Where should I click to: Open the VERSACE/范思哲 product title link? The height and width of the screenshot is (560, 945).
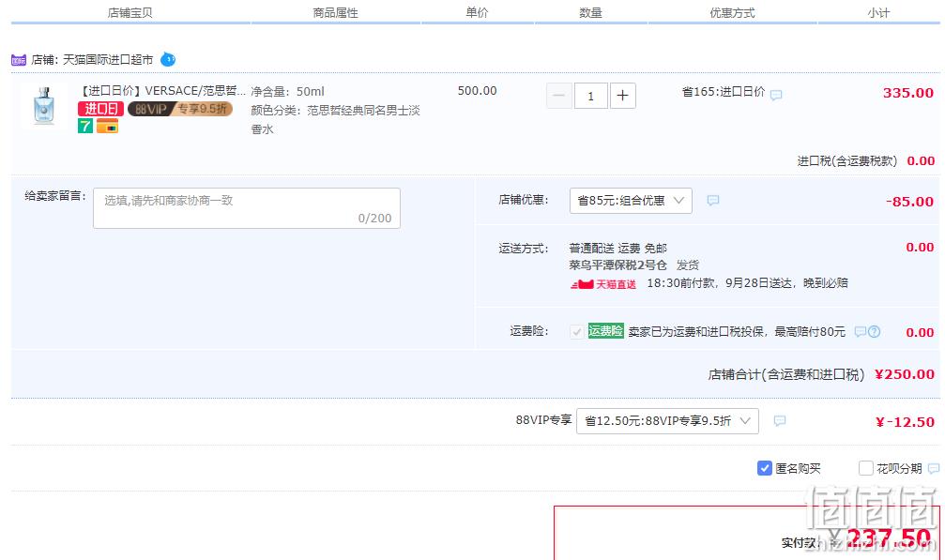point(162,91)
